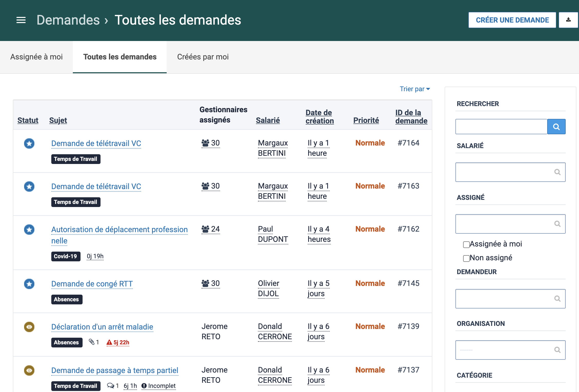Click request ID #7162
This screenshot has height=392, width=579.
[408, 229]
